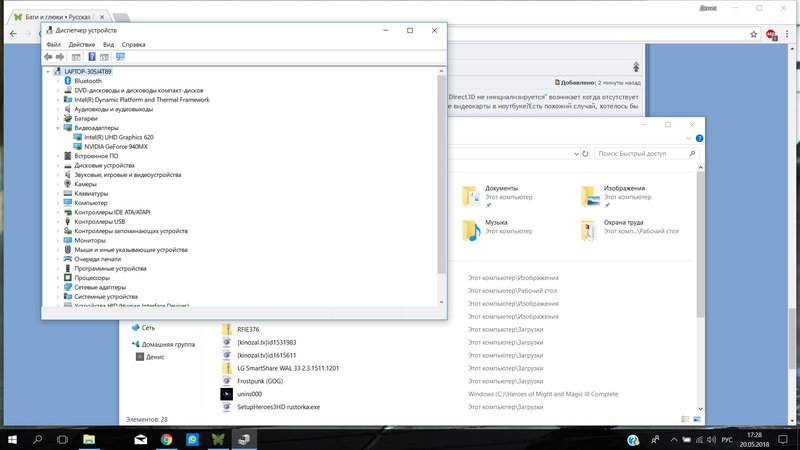This screenshot has height=450, width=800.
Task: Open Windows Start menu
Action: [x=12, y=439]
